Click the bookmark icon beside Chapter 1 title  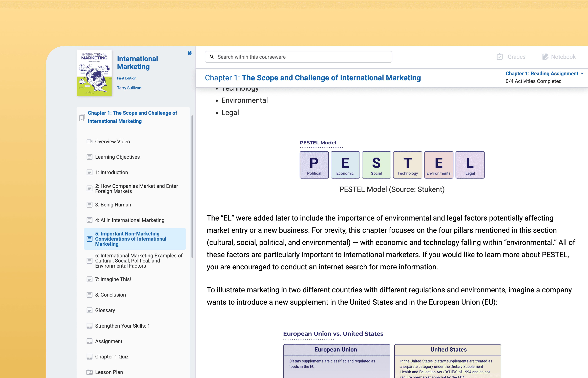pyautogui.click(x=82, y=117)
